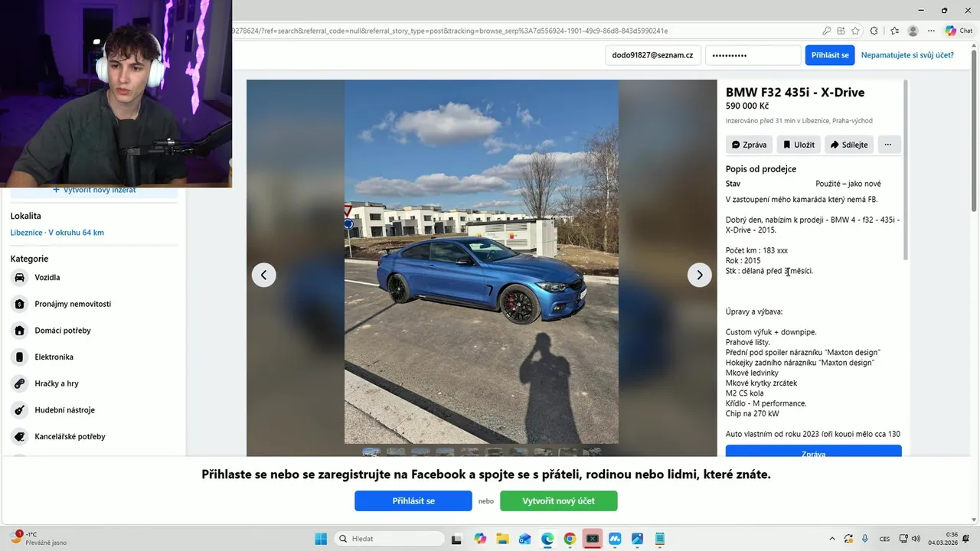Click Vytvořit nový účet green button
Viewport: 980px width, 551px height.
click(x=559, y=500)
